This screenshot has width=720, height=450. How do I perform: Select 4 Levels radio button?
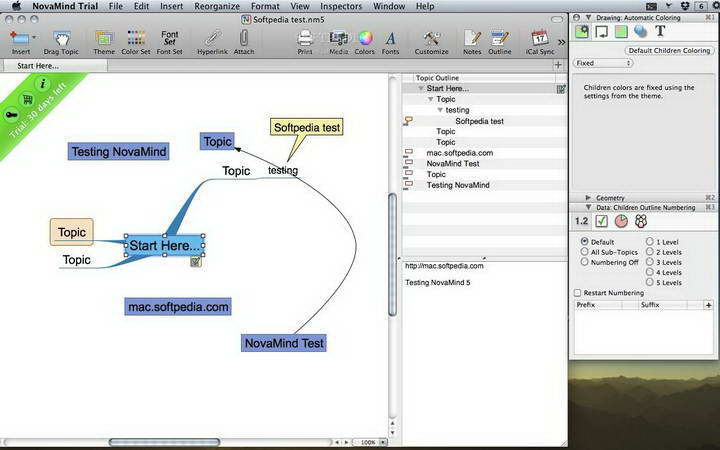pyautogui.click(x=649, y=272)
